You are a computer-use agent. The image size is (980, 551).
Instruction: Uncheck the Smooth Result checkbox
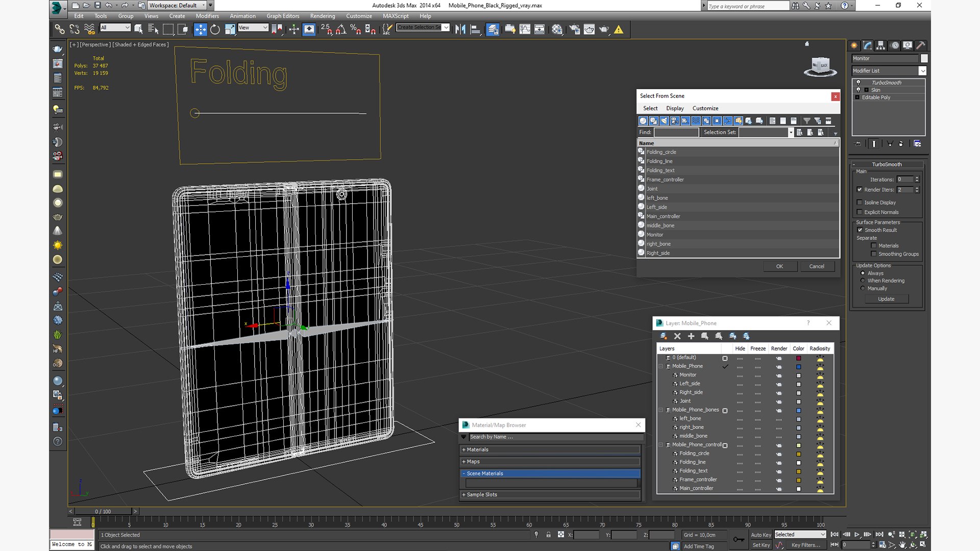[860, 230]
